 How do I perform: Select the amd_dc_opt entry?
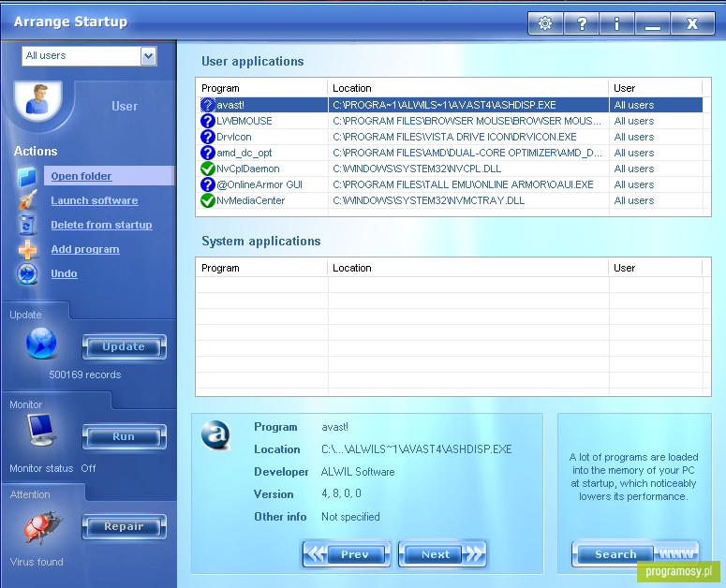click(452, 153)
